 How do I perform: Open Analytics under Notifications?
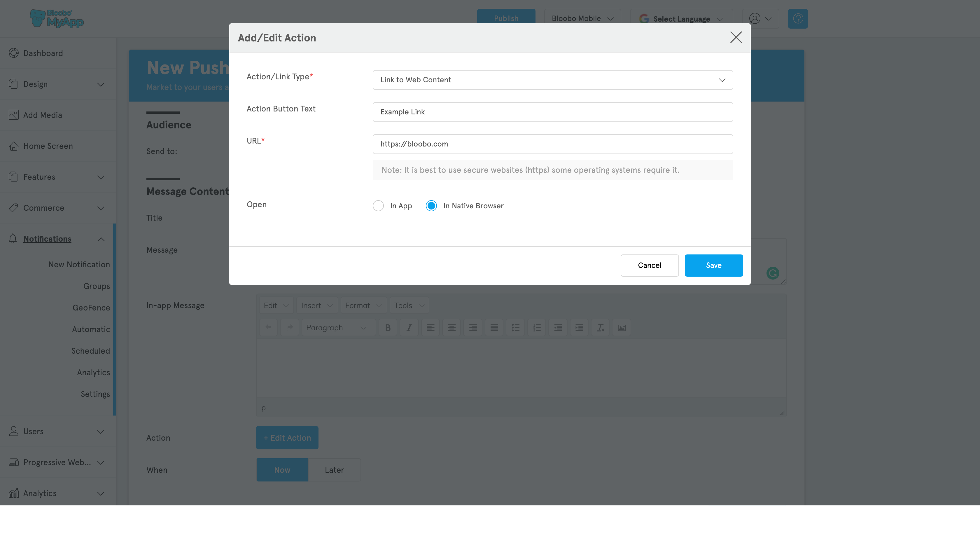click(x=94, y=373)
